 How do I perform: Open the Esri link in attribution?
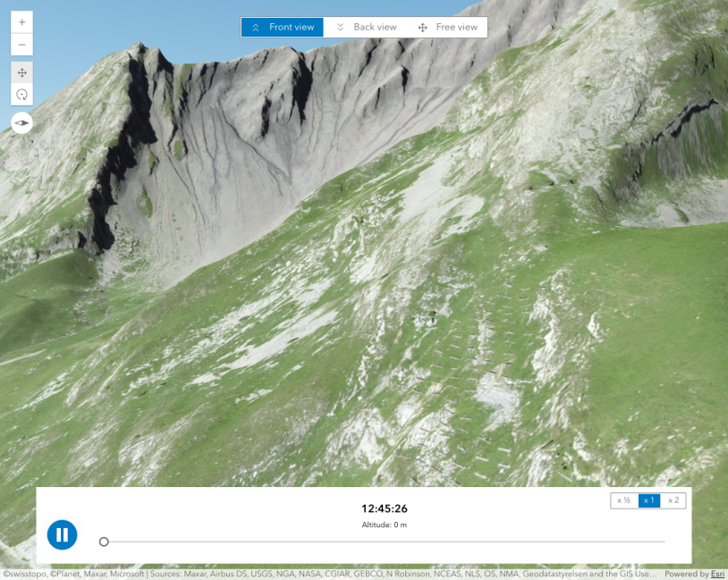[x=717, y=575]
